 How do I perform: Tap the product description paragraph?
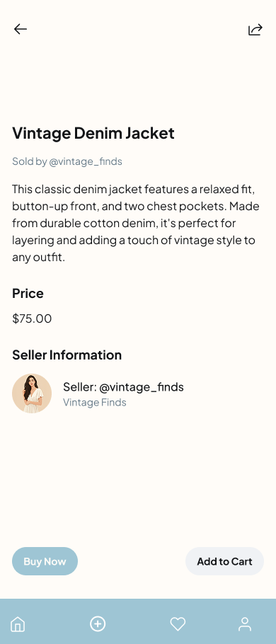point(136,224)
